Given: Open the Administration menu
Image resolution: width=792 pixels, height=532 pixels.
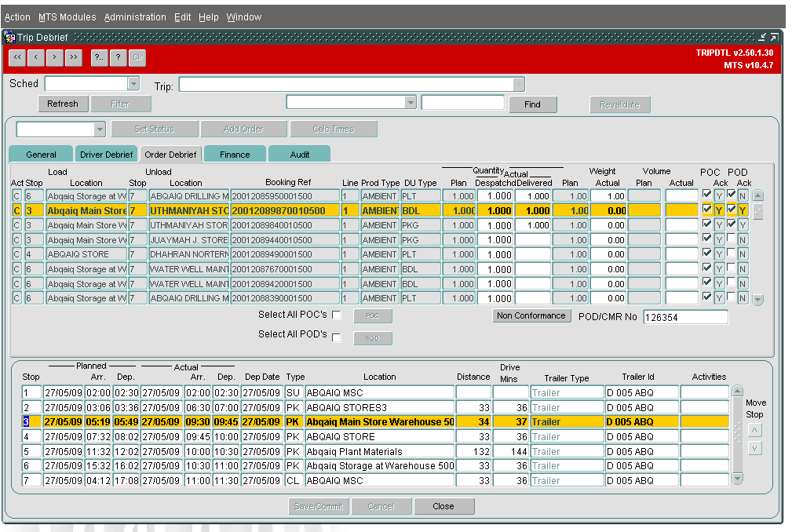Looking at the screenshot, I should (x=135, y=17).
